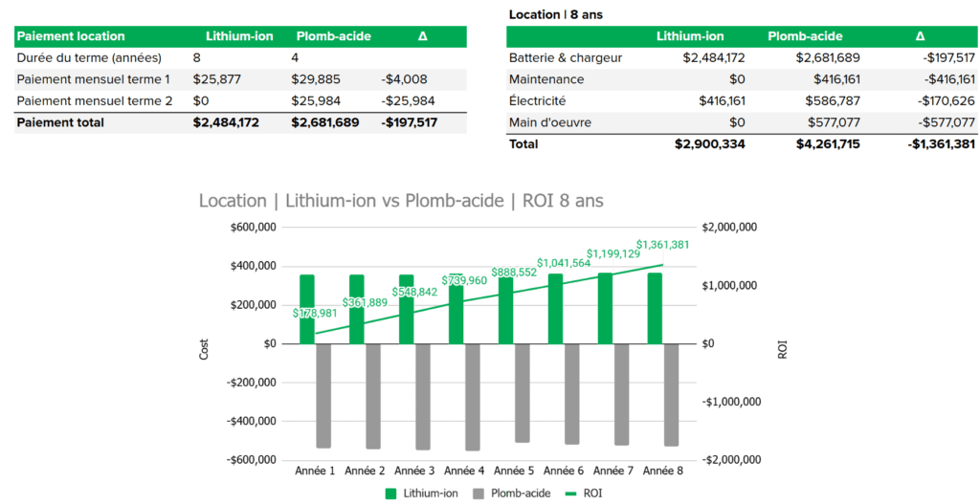Click the green Lithium-ion legend swatch

pyautogui.click(x=391, y=493)
